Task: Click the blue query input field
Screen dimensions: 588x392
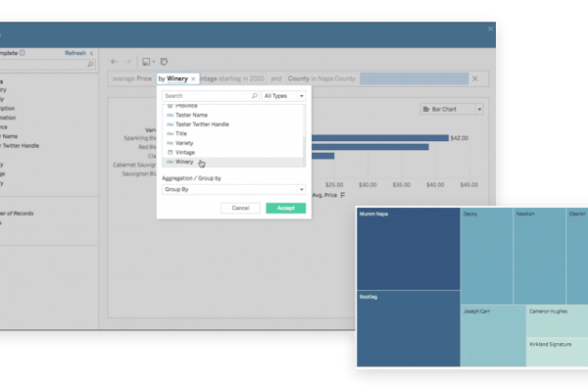Action: 414,78
